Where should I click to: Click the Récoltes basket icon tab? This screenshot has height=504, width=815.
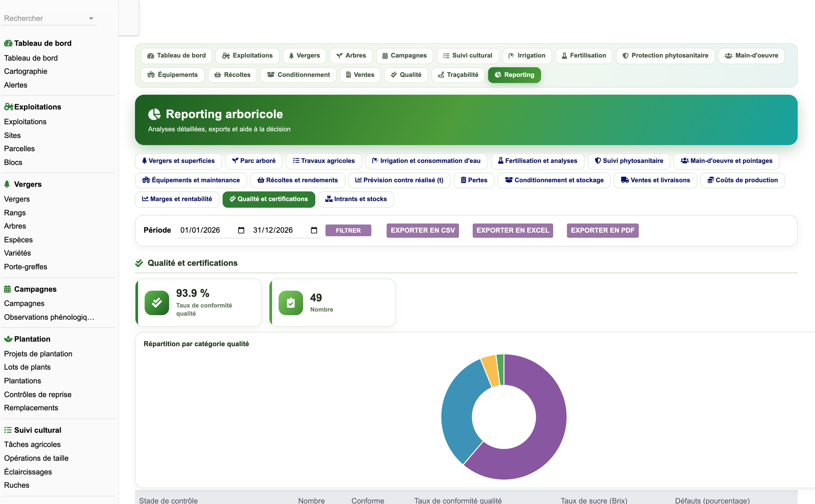click(217, 75)
